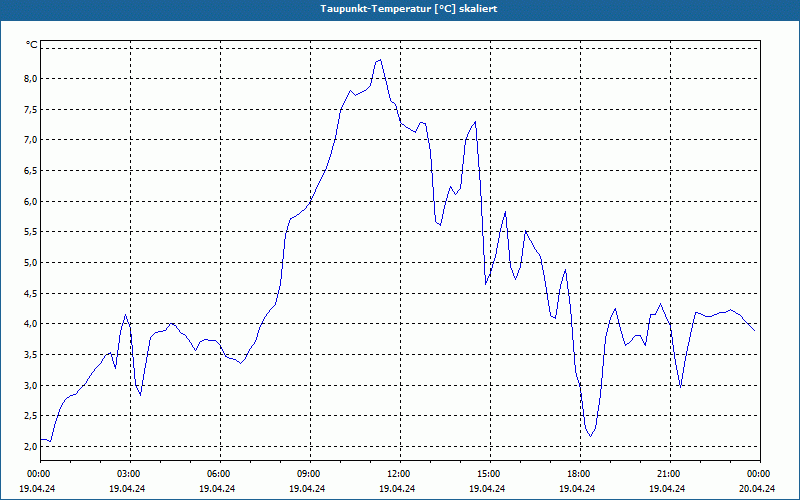Click the 8,0 y-axis label

click(x=31, y=79)
